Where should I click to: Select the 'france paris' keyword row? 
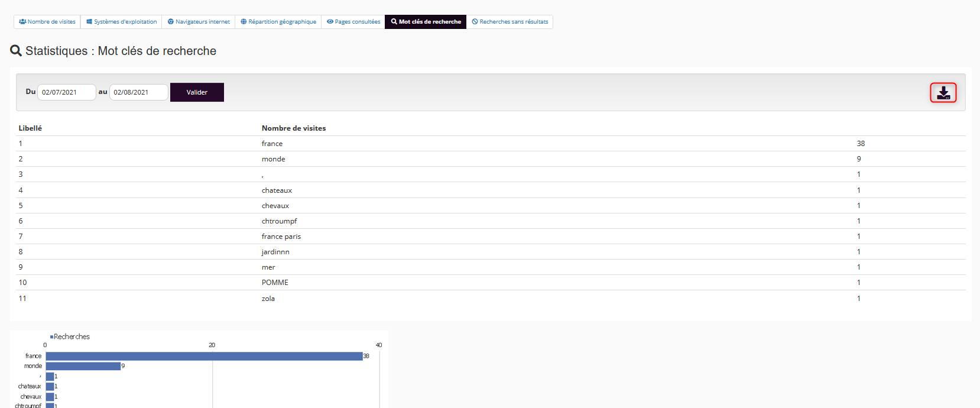click(x=281, y=237)
